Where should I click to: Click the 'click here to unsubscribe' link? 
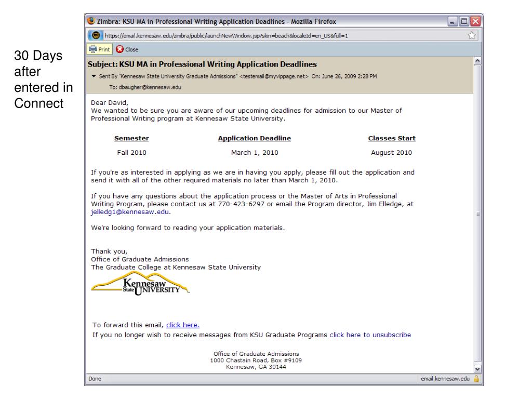pos(370,335)
